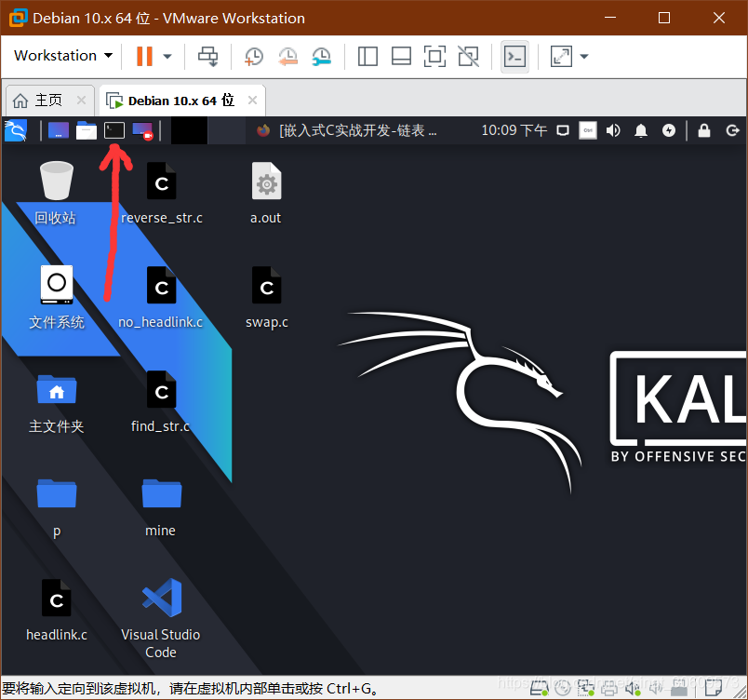This screenshot has width=748, height=700.
Task: Click the Ctrl keyboard indicator tray icon
Action: point(588,130)
